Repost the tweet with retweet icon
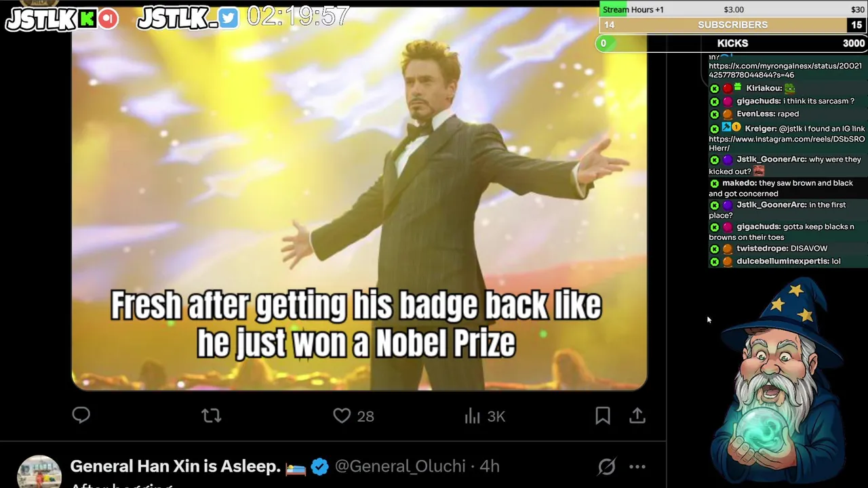The image size is (868, 488). pos(212,415)
